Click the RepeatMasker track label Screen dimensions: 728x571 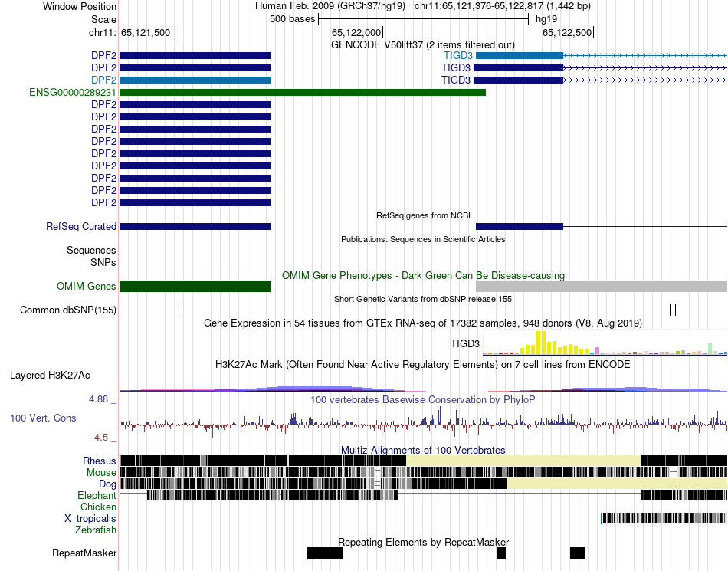click(x=84, y=553)
